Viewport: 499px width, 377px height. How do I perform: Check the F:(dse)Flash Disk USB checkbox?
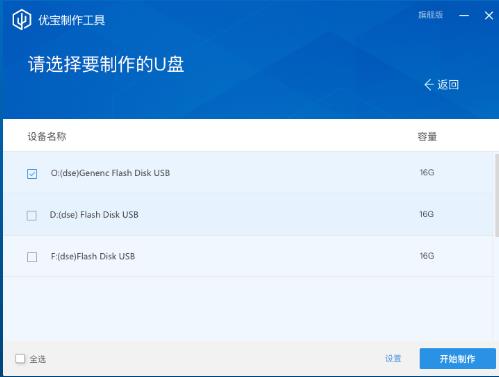click(x=32, y=257)
